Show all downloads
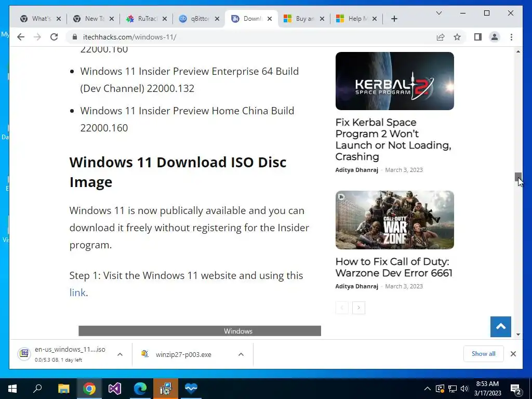The height and width of the screenshot is (399, 532). [484, 354]
